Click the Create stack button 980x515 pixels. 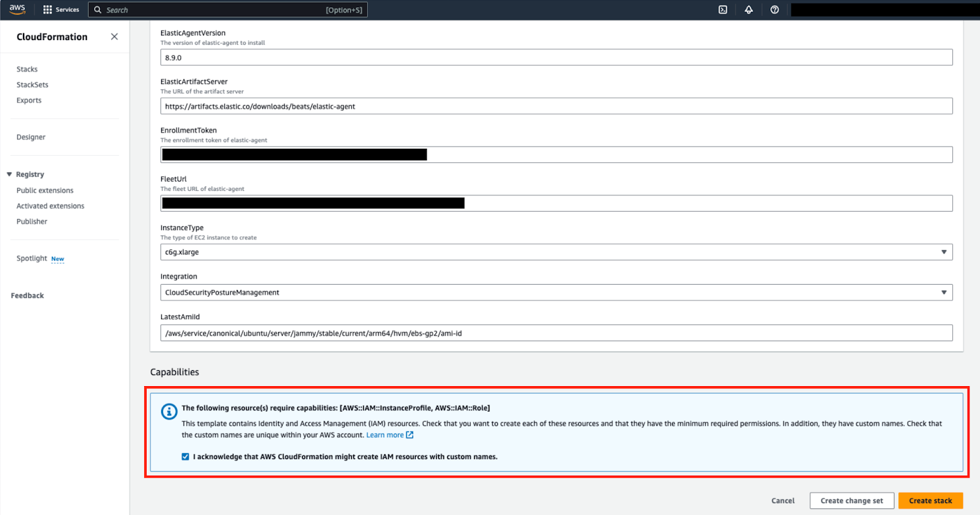[930, 501]
